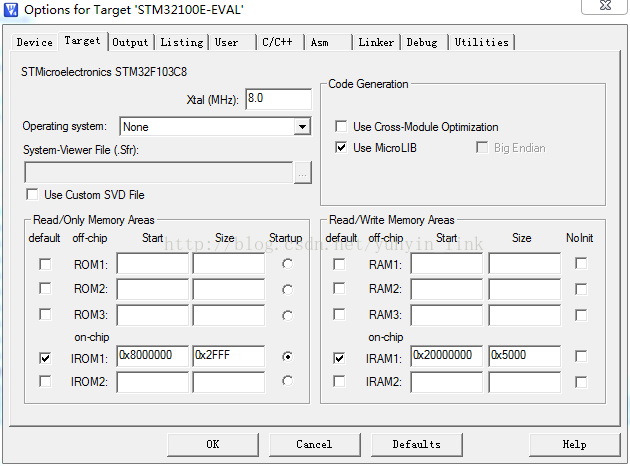Edit IROM1 Size value 0x2FFF

[229, 356]
